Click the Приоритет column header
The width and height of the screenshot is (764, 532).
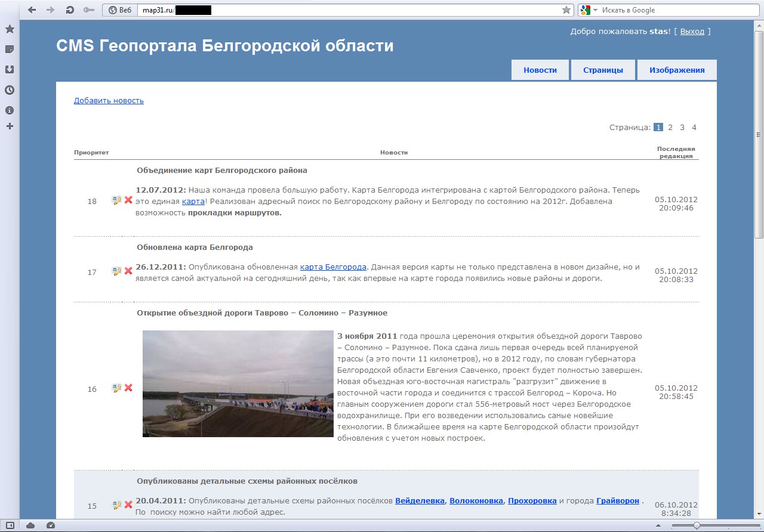pos(91,153)
